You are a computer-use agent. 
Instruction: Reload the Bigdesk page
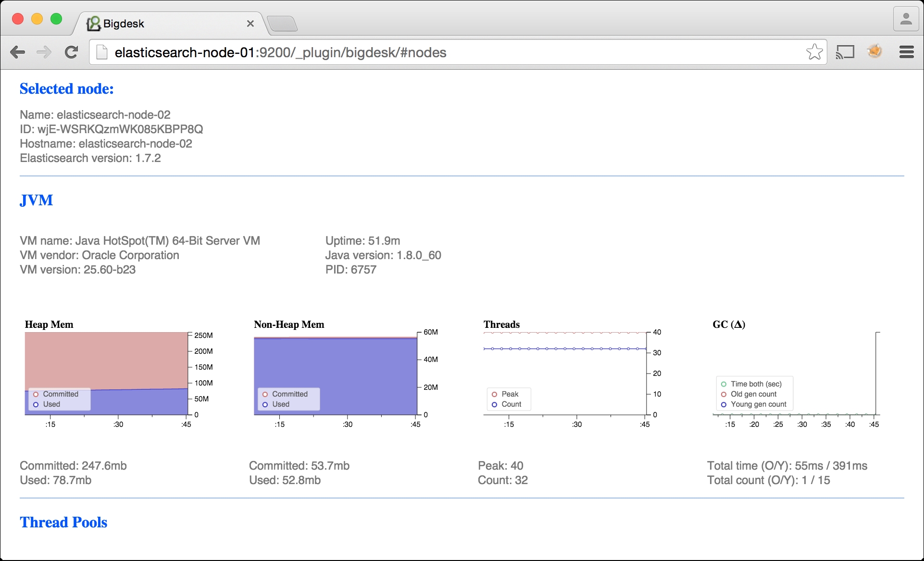pos(72,52)
